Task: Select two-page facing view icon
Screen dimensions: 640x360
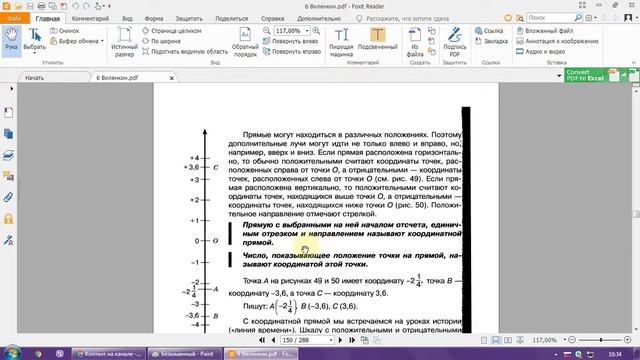Action: tap(508, 340)
